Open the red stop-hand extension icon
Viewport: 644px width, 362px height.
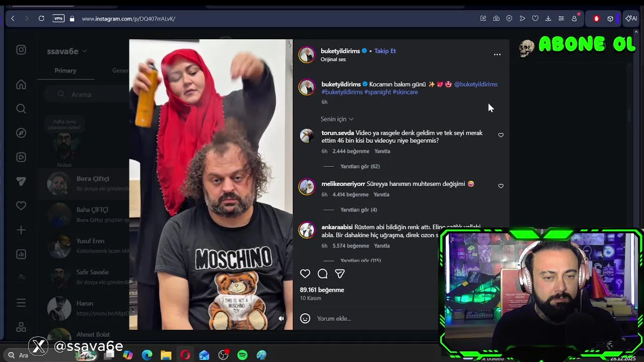(x=596, y=19)
